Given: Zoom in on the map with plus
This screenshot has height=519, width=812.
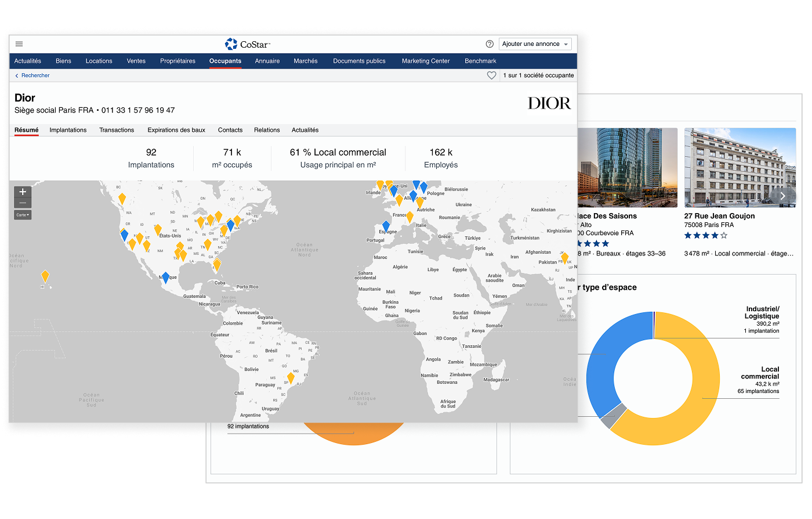Looking at the screenshot, I should pyautogui.click(x=23, y=192).
